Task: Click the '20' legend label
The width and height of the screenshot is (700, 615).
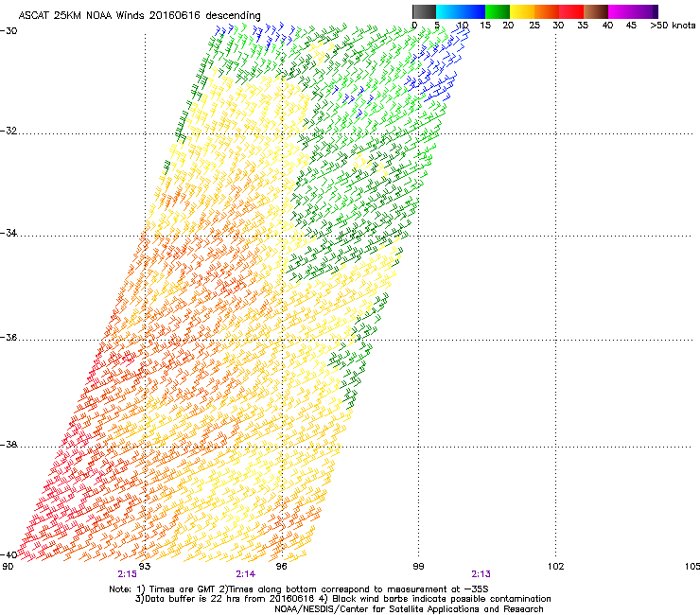Action: [x=508, y=26]
